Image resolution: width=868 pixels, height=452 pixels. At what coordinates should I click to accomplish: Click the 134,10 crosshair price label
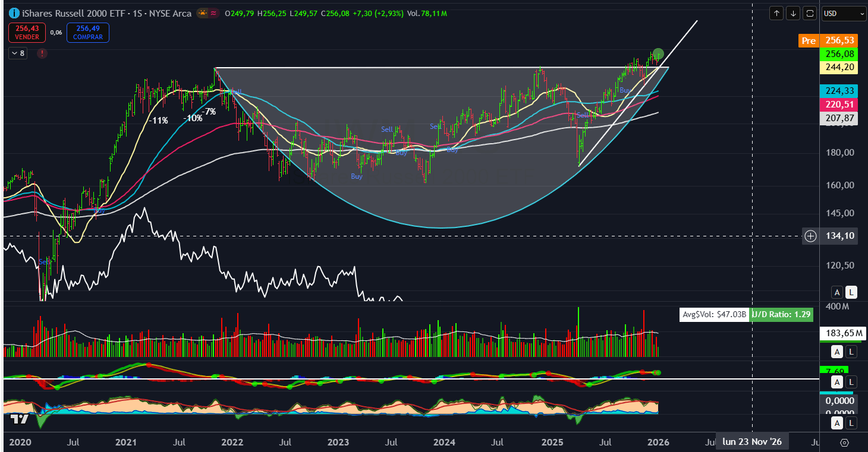pyautogui.click(x=840, y=236)
